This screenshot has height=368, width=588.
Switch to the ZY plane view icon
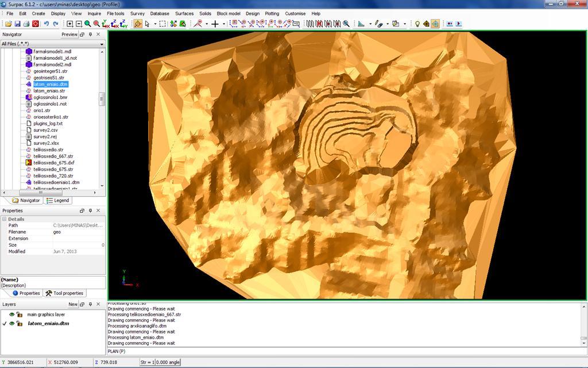[x=124, y=24]
